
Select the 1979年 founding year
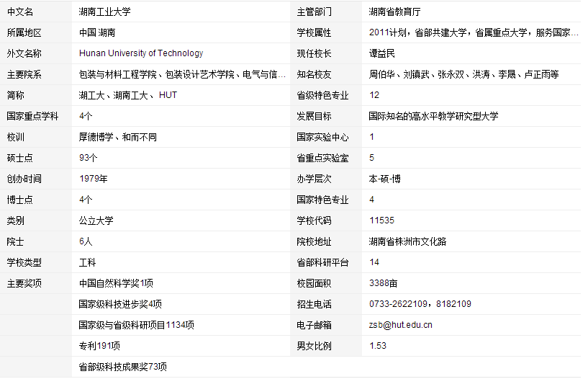click(94, 179)
